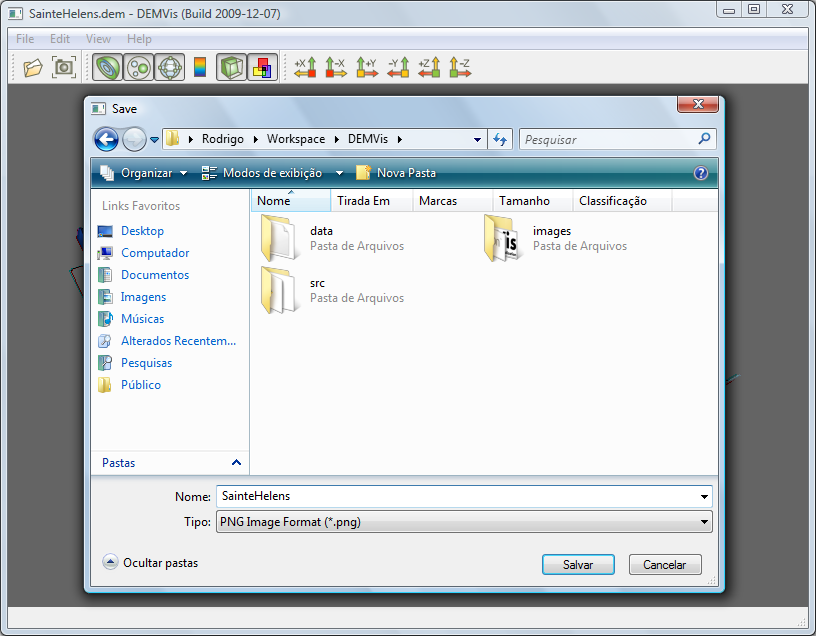816x636 pixels.
Task: Click the Cancelar button
Action: (x=665, y=565)
